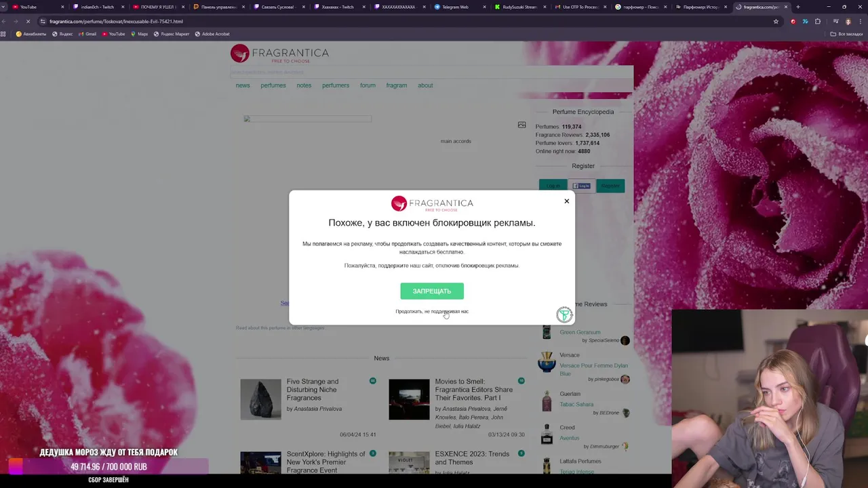Viewport: 868px width, 488px height.
Task: Open the browser extensions puzzle icon
Action: coord(818,21)
